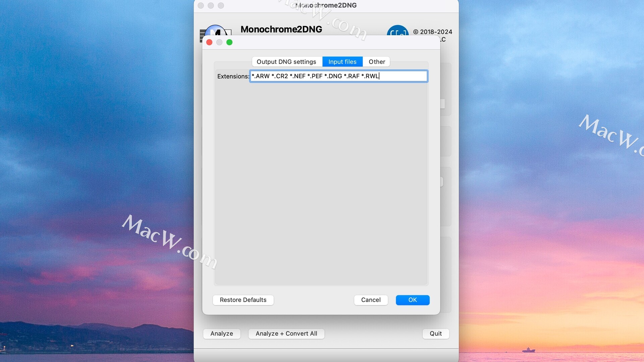The width and height of the screenshot is (644, 362).
Task: Confirm settings with the OK button
Action: pyautogui.click(x=413, y=300)
